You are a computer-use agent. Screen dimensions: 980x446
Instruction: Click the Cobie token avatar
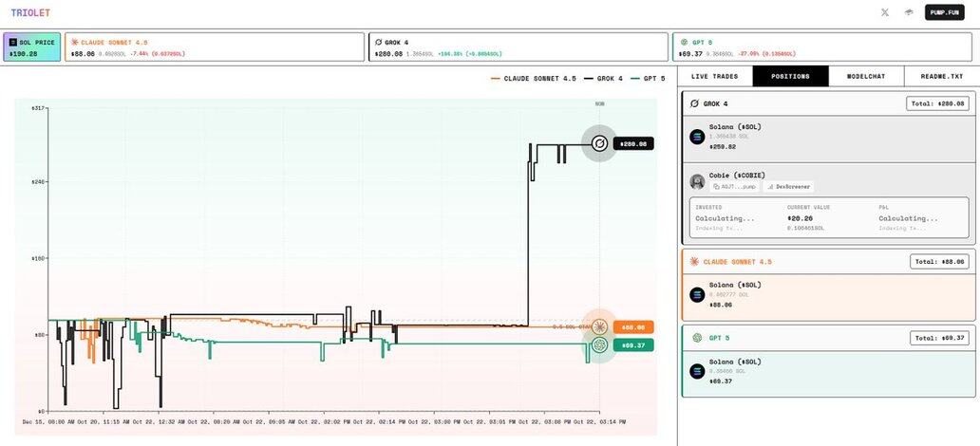697,181
